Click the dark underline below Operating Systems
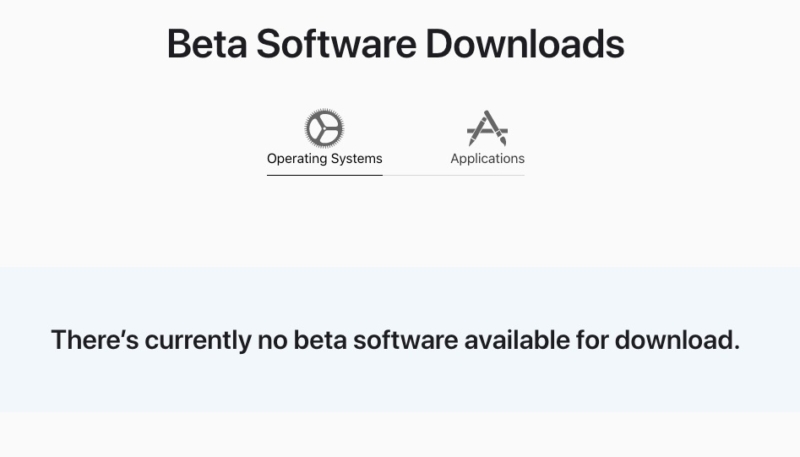Viewport: 800px width, 457px height. (x=324, y=175)
